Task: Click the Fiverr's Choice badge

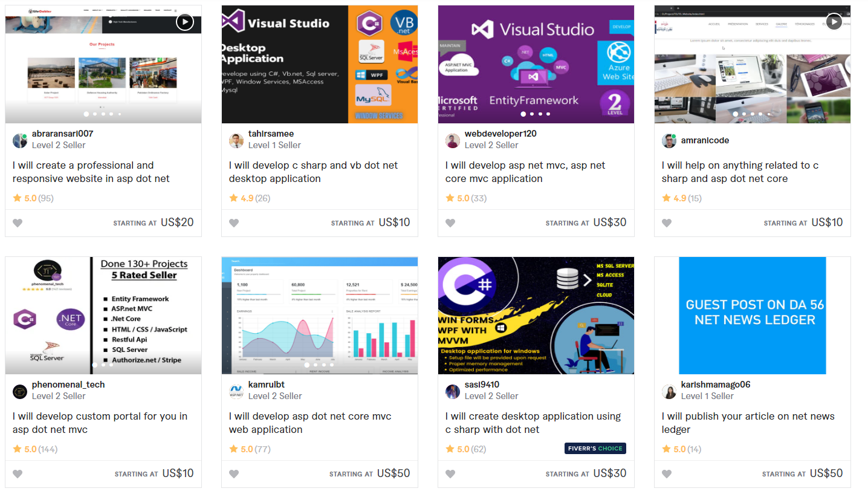Action: (x=595, y=449)
